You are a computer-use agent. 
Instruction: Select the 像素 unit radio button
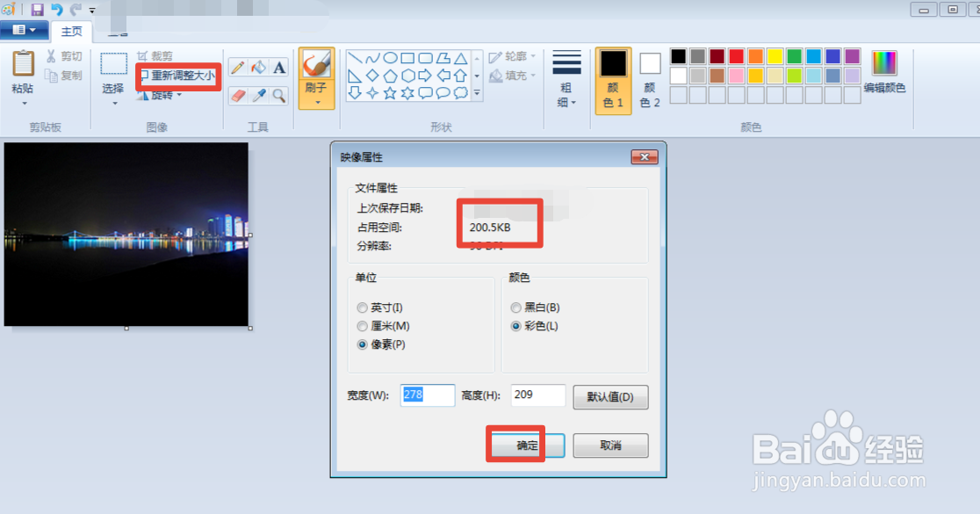[x=362, y=344]
